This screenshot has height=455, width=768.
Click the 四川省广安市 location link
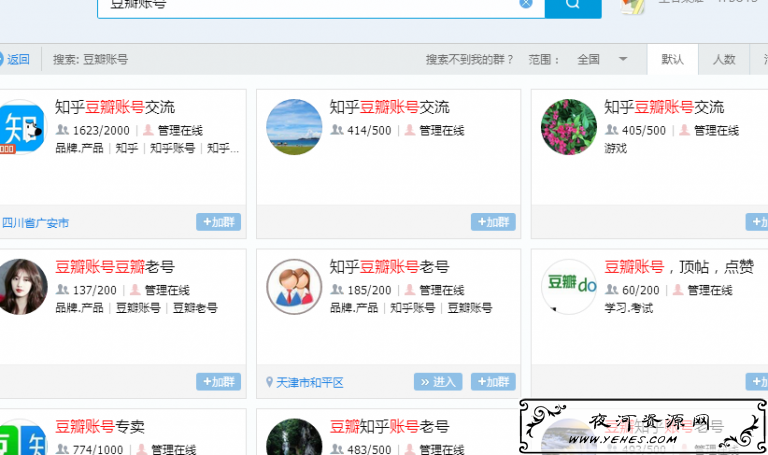(35, 223)
